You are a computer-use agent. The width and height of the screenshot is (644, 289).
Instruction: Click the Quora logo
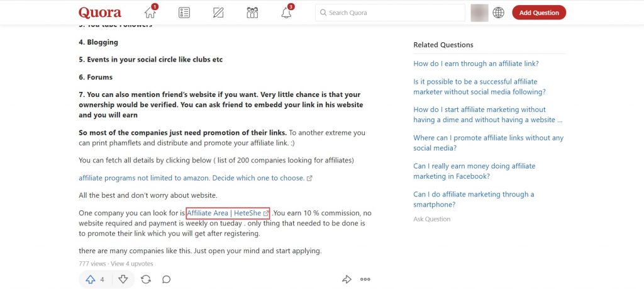[x=100, y=13]
